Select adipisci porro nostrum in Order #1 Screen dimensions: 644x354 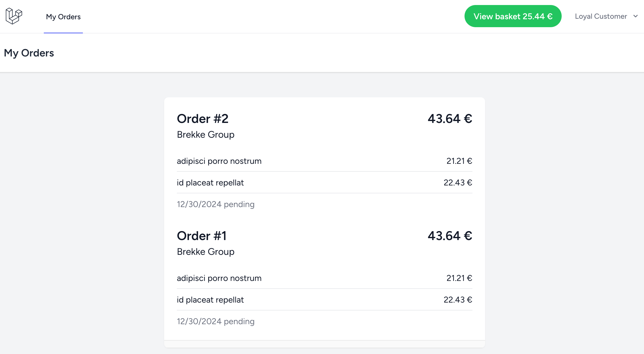pyautogui.click(x=219, y=278)
